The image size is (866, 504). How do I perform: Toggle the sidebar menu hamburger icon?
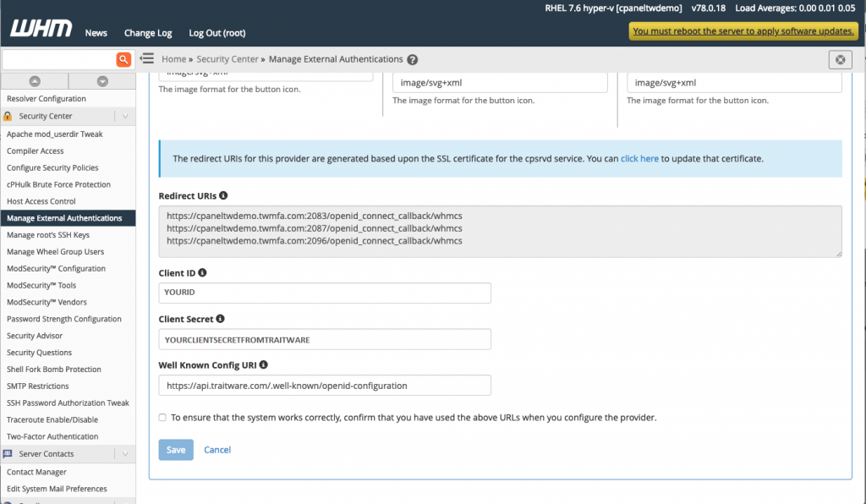(x=147, y=58)
